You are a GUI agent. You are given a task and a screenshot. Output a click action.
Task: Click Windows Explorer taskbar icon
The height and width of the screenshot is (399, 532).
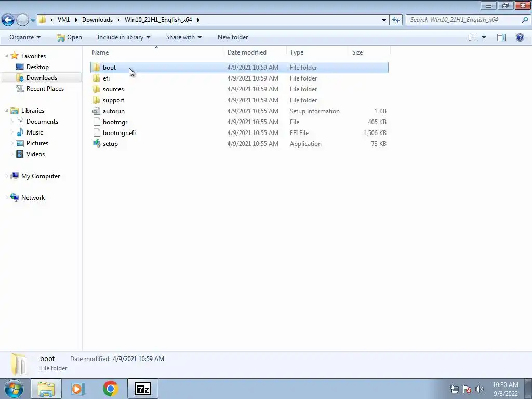coord(46,389)
